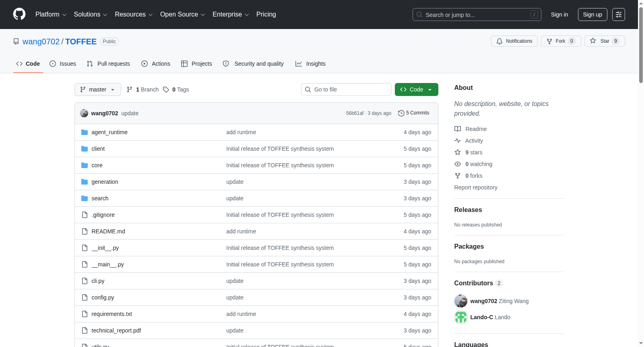Click the forks icon in About

tap(458, 176)
